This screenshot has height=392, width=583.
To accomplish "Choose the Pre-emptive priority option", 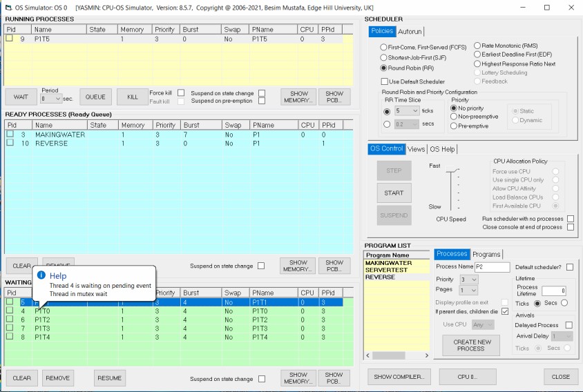I will [454, 126].
